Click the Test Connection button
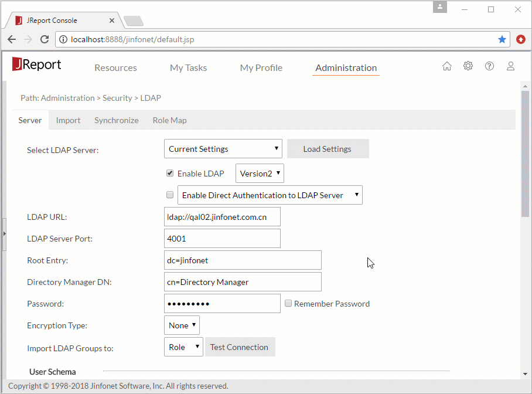Viewport: 532px width, 394px height. [x=240, y=347]
